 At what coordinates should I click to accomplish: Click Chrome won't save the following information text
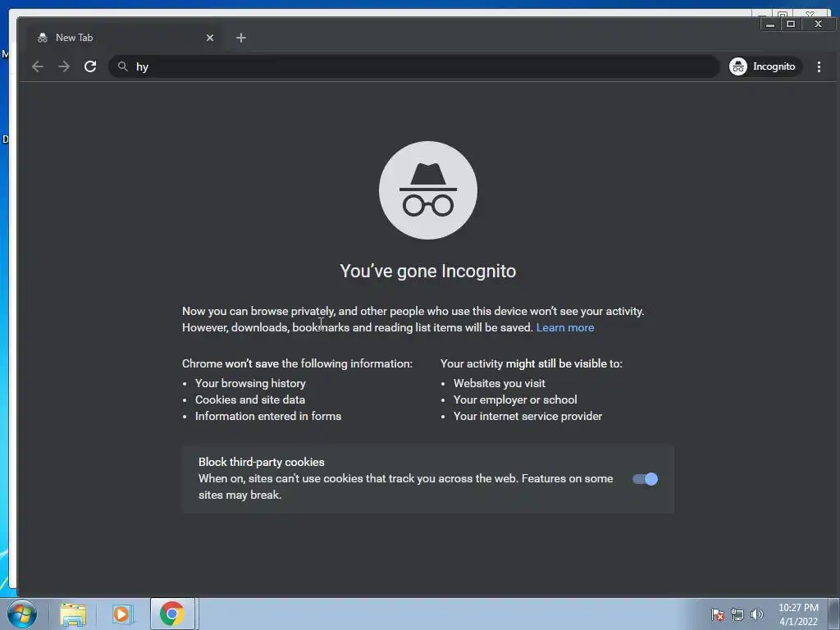click(297, 363)
